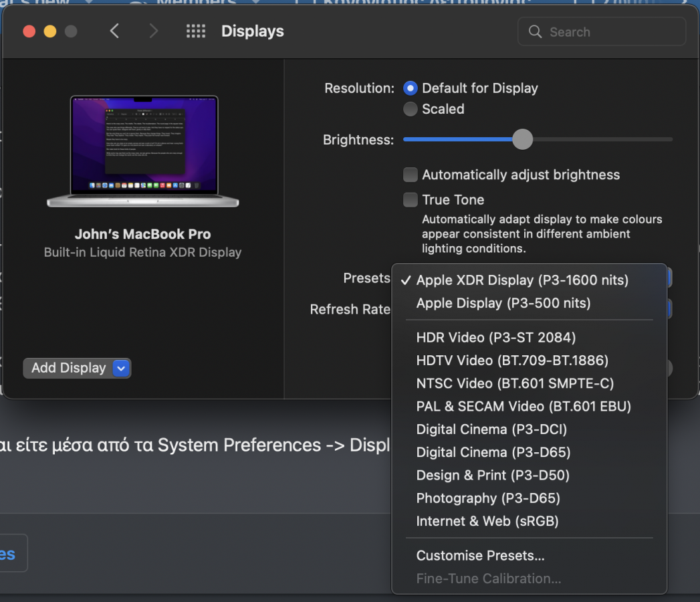Screen dimensions: 700x602
Task: Pick Internet & Web (sRGB) preset
Action: (487, 521)
